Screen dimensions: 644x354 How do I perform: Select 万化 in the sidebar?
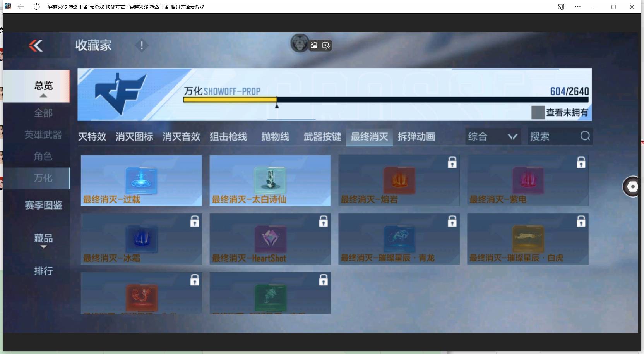click(x=37, y=178)
